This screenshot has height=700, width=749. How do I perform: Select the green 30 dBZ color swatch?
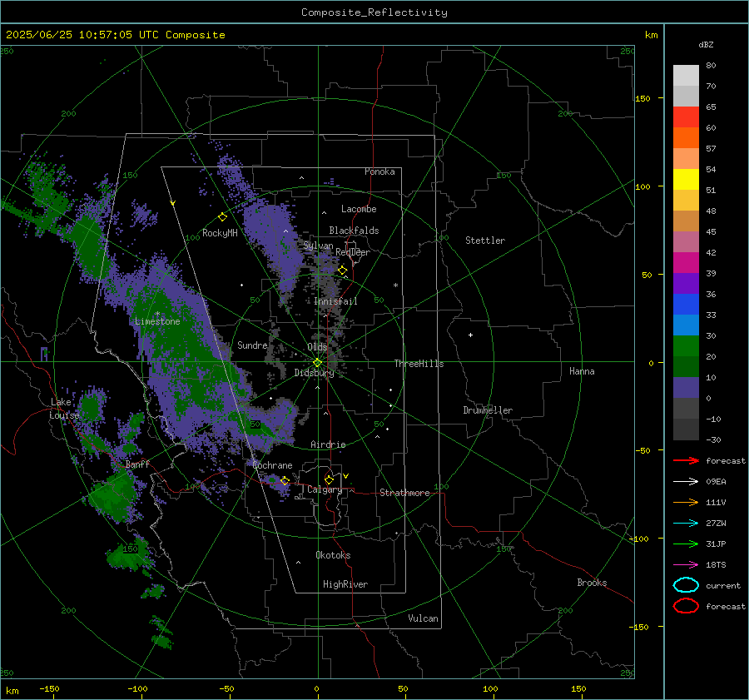click(686, 345)
